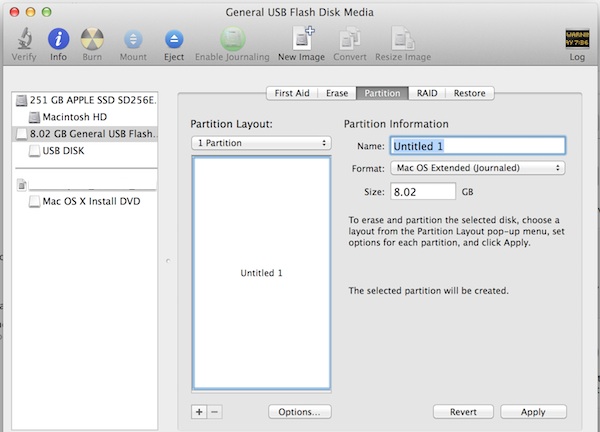This screenshot has width=600, height=432.
Task: Open the Restore tab
Action: (470, 93)
